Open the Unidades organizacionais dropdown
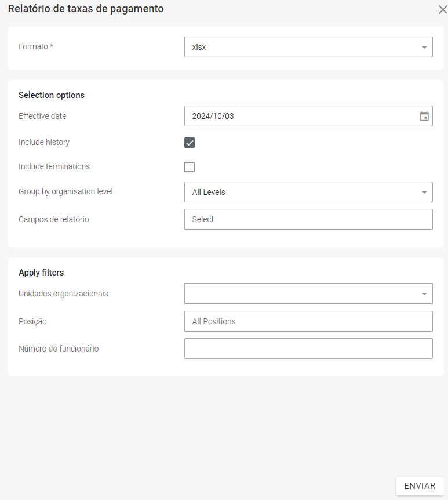This screenshot has height=500, width=448. click(x=301, y=294)
